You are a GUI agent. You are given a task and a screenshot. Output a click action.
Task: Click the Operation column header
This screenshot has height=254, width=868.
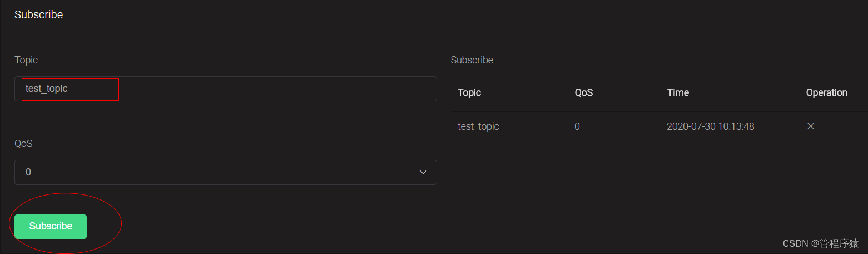tap(826, 92)
